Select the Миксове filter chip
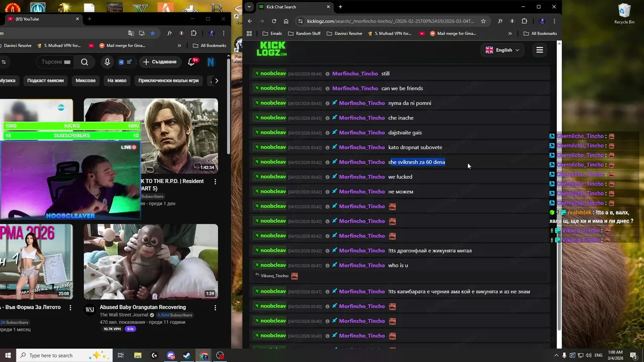The width and height of the screenshot is (644, 362). (86, 80)
